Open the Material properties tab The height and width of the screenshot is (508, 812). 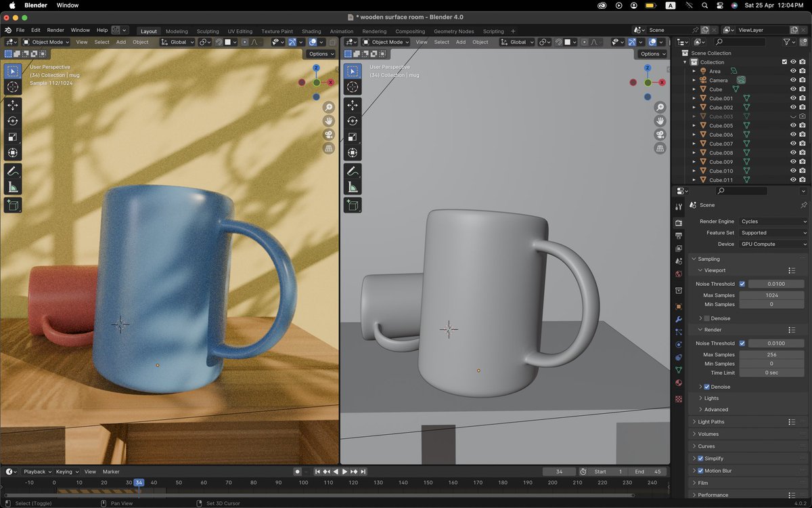[x=679, y=383]
